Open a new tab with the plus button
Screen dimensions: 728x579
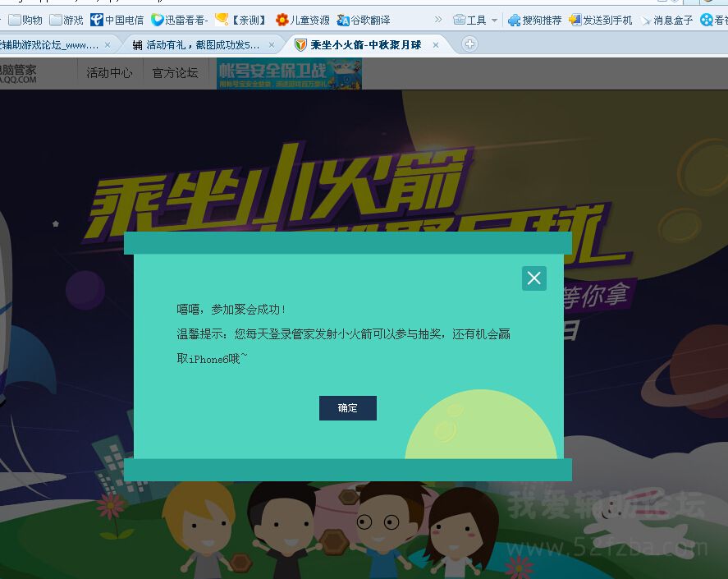pyautogui.click(x=469, y=44)
